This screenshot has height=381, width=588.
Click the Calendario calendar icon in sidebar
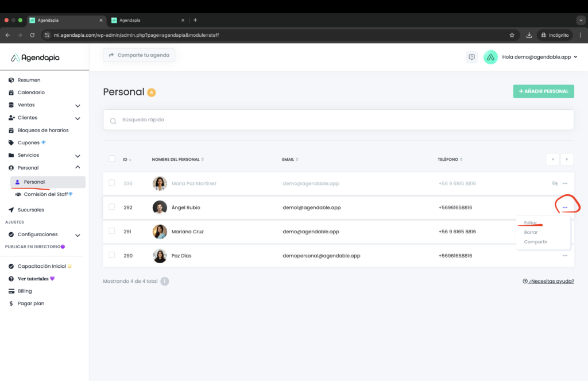pyautogui.click(x=11, y=93)
